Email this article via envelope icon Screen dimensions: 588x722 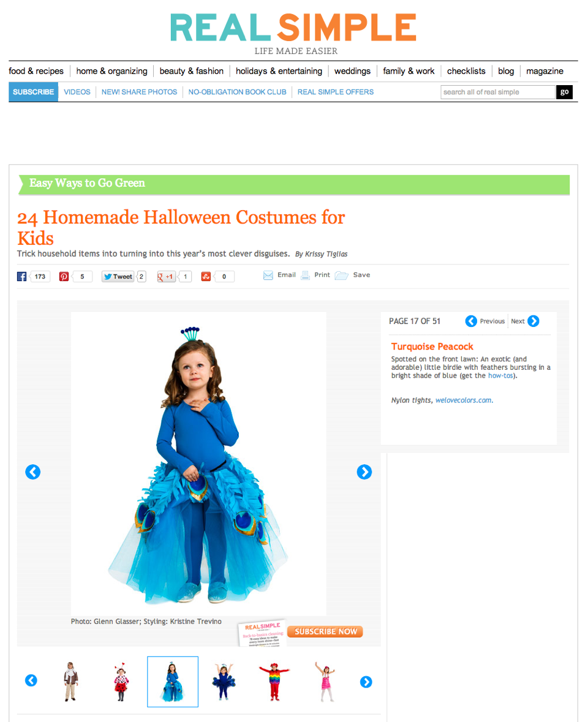(268, 276)
